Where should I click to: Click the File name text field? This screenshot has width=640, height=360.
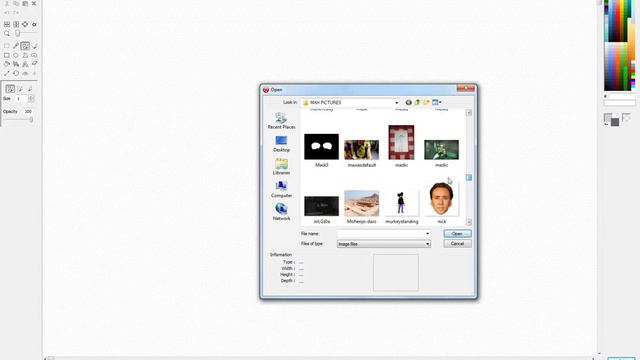point(380,233)
